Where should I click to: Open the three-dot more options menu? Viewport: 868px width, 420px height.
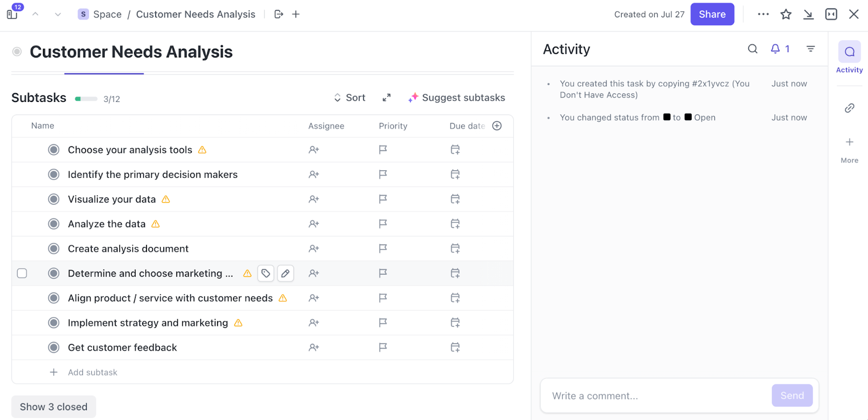tap(763, 14)
